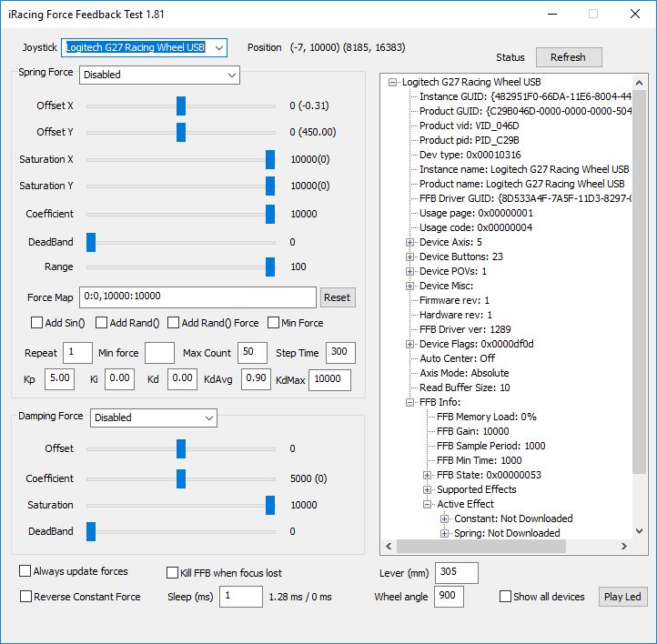Expand the Device Misc node
Screen dimensions: 657x644
(x=409, y=286)
